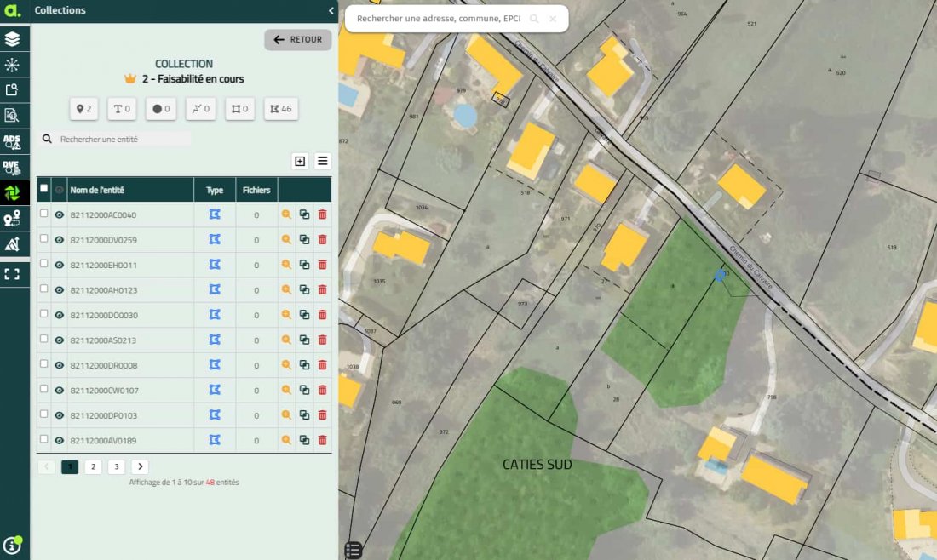937x560 pixels.
Task: Filter by polygon entities showing 46
Action: pos(281,109)
